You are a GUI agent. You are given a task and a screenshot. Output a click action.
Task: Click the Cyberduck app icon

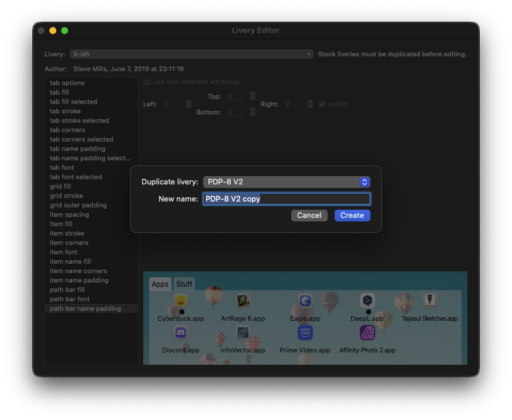click(x=180, y=301)
